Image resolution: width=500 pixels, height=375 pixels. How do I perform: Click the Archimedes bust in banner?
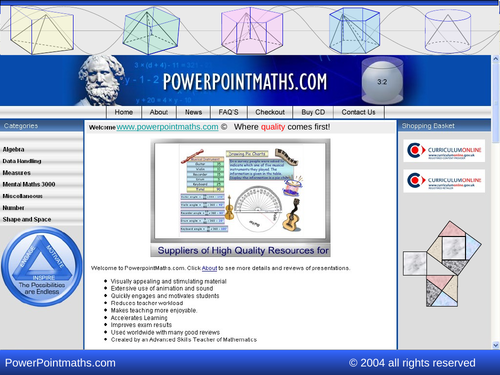pyautogui.click(x=100, y=80)
